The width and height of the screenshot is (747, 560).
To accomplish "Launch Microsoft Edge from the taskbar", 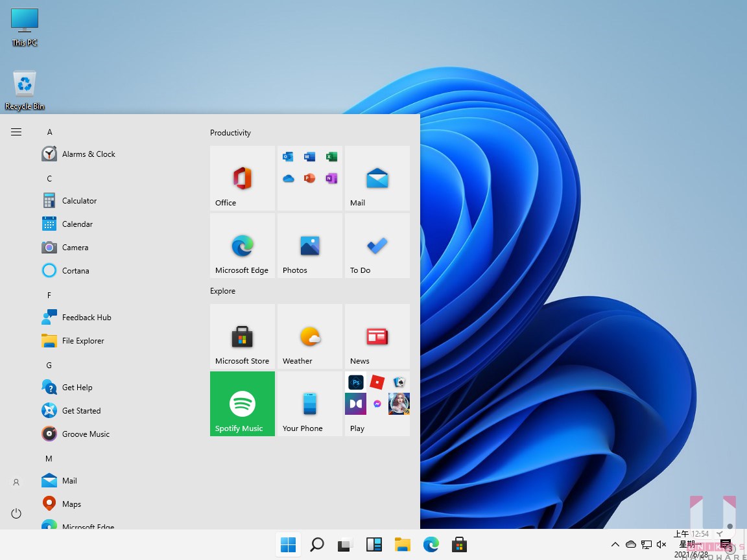I will (431, 544).
